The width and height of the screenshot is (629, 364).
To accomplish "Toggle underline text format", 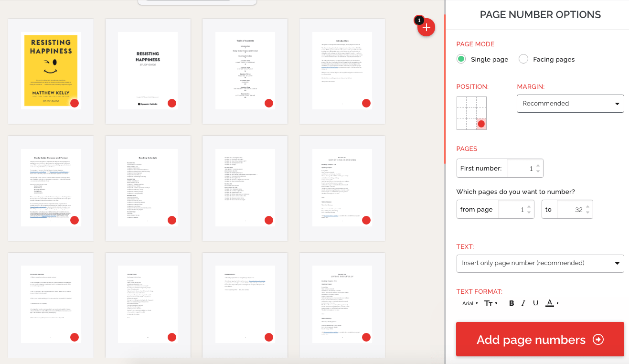I will coord(535,303).
